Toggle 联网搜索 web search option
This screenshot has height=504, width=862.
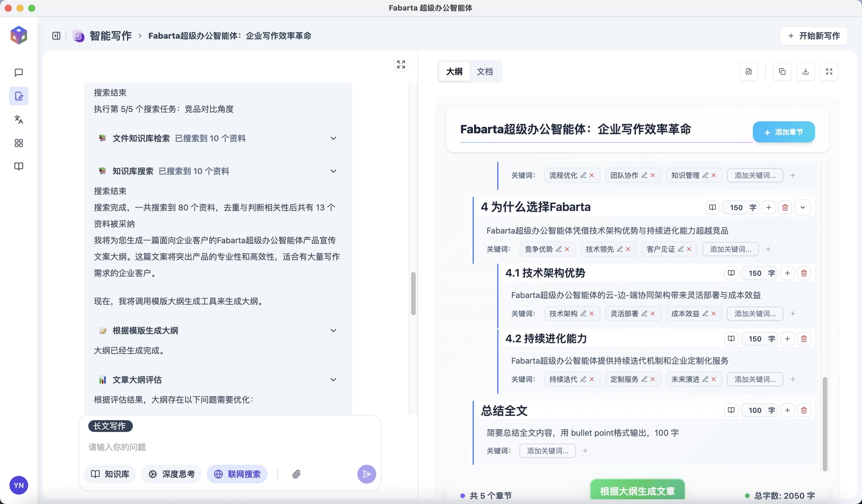(237, 474)
